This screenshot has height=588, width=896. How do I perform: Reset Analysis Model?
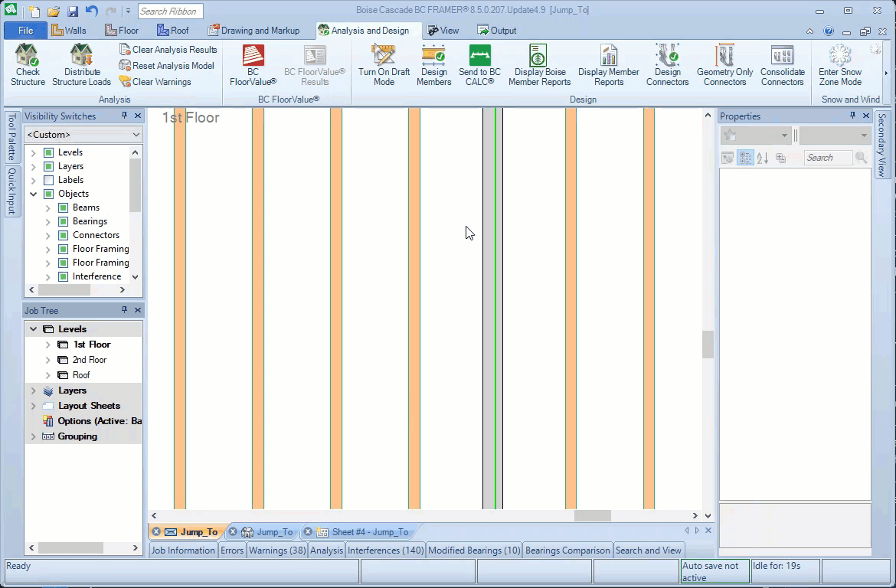[166, 66]
